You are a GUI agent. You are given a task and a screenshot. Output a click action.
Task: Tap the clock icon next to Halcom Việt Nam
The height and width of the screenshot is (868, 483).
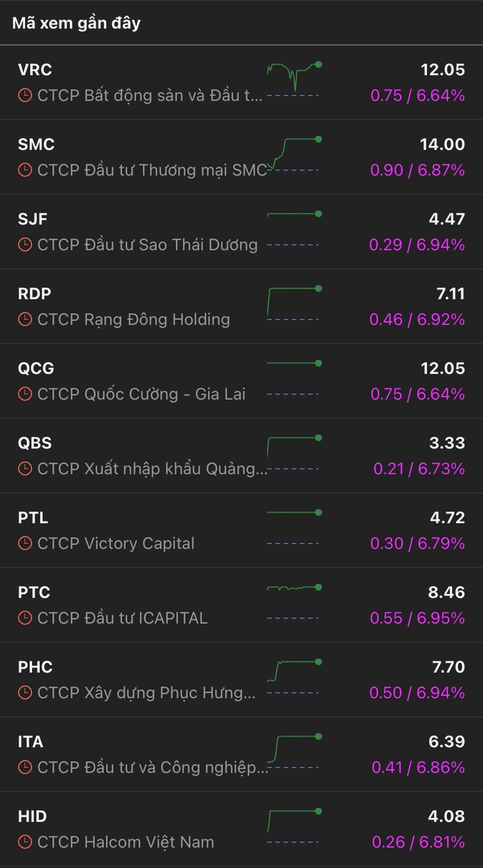tap(25, 842)
